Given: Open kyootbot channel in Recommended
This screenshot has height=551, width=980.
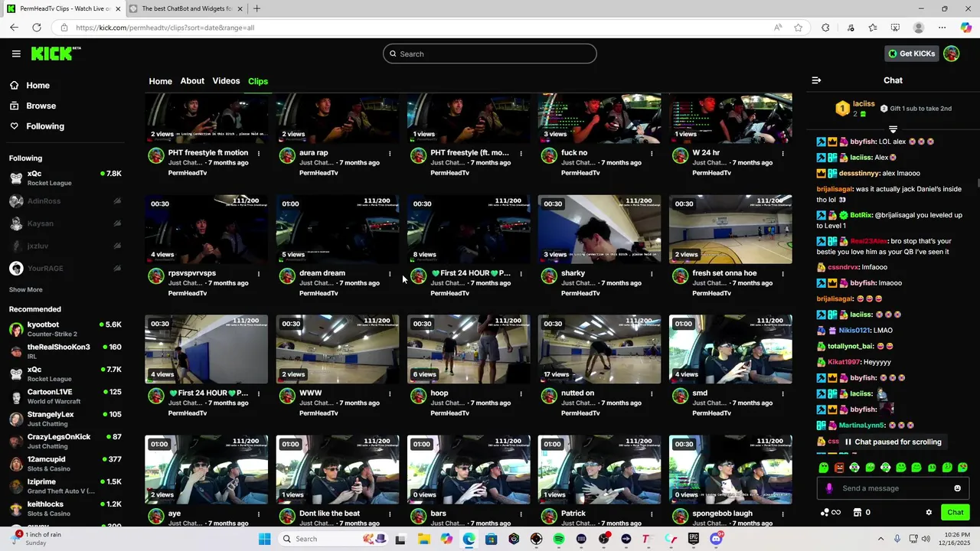Looking at the screenshot, I should (65, 329).
